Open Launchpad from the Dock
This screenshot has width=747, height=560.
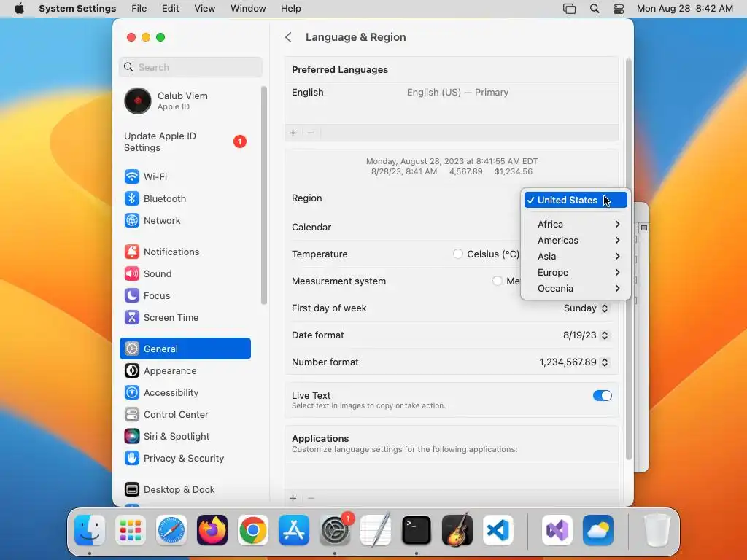click(x=131, y=530)
